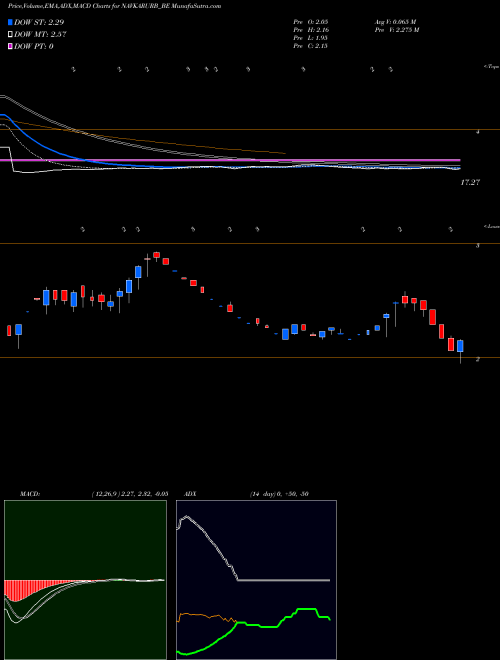Click the 'Pre O: 2.05' value
500x660 pixels.
311,22
